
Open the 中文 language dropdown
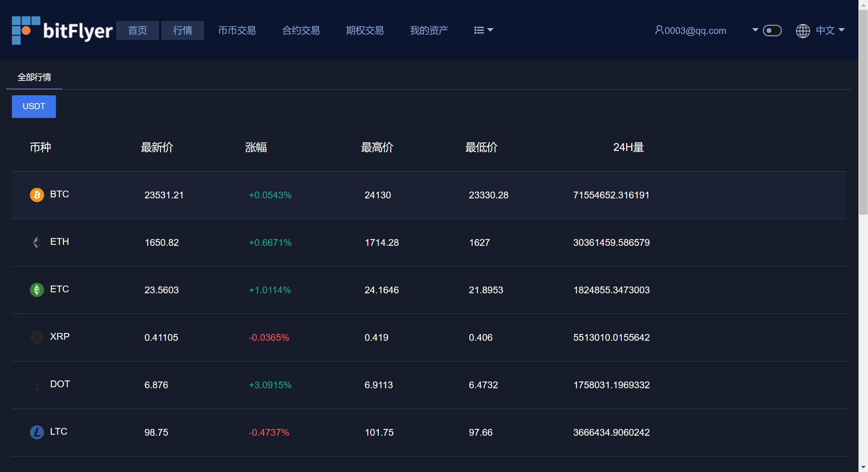tap(830, 30)
